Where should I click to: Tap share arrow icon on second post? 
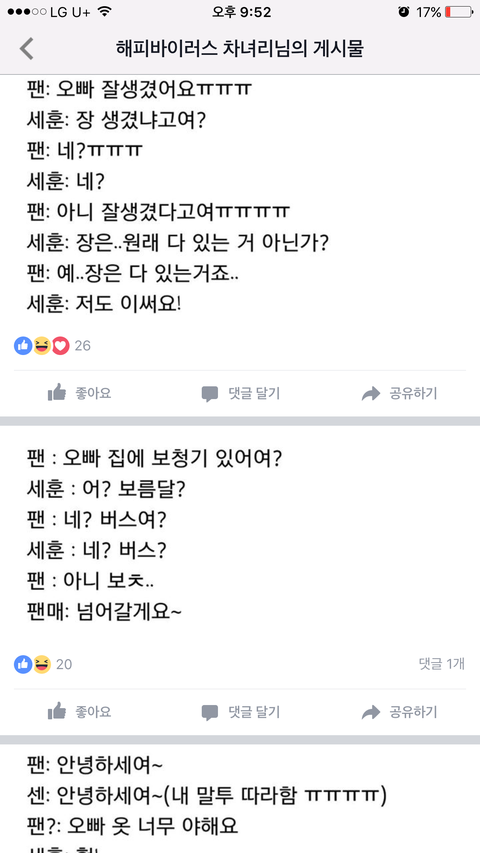pyautogui.click(x=371, y=712)
